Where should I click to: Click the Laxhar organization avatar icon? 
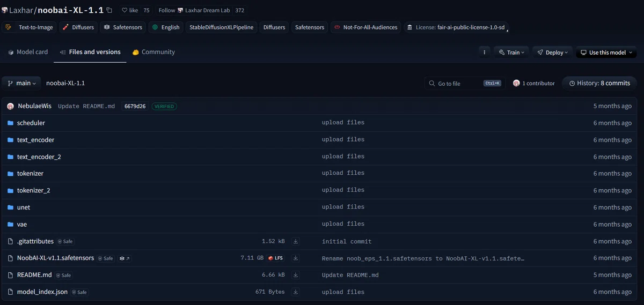pyautogui.click(x=4, y=10)
